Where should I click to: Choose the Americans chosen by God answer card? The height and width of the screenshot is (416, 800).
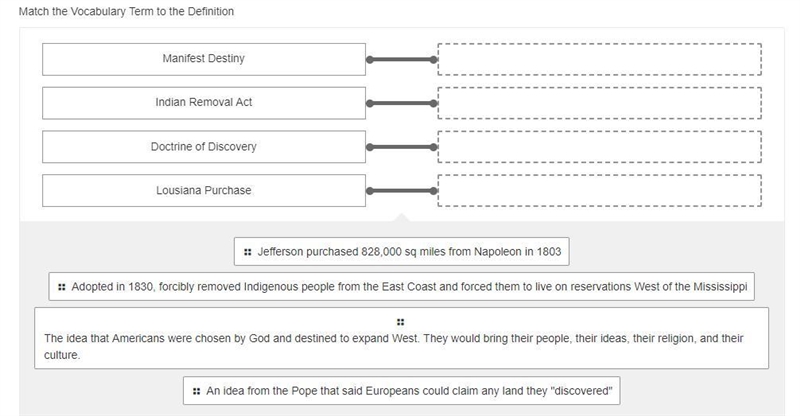(x=402, y=338)
